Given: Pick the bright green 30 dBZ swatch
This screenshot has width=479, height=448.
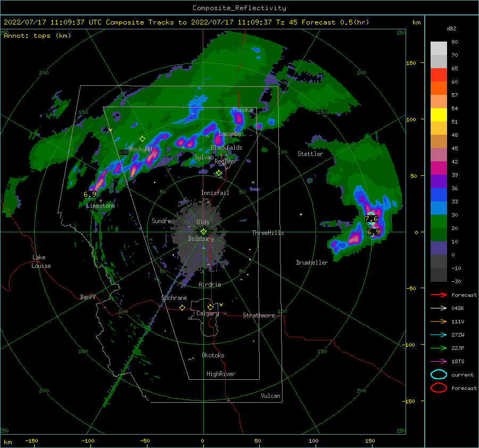Looking at the screenshot, I should pos(439,221).
